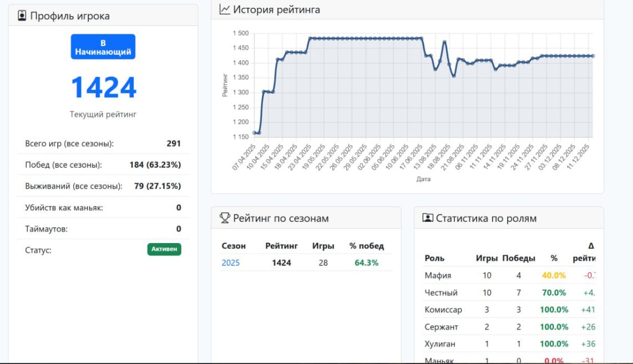Click the player profile icon in header

[x=22, y=16]
